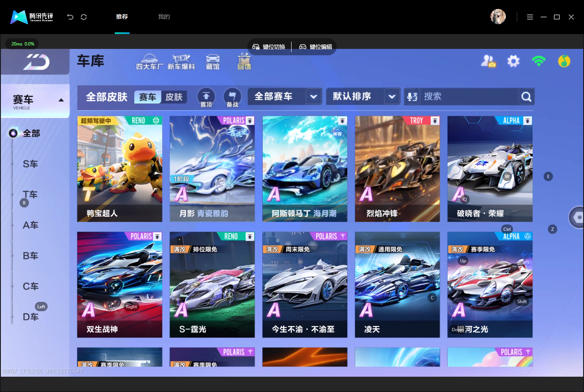Select the 凌天 car card
This screenshot has height=392, width=584.
(397, 285)
